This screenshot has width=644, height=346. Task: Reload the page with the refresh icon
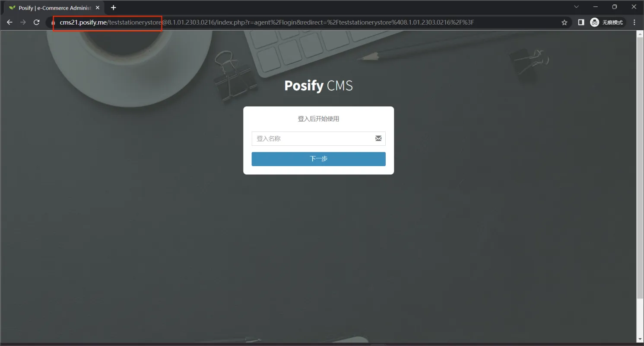coord(37,22)
